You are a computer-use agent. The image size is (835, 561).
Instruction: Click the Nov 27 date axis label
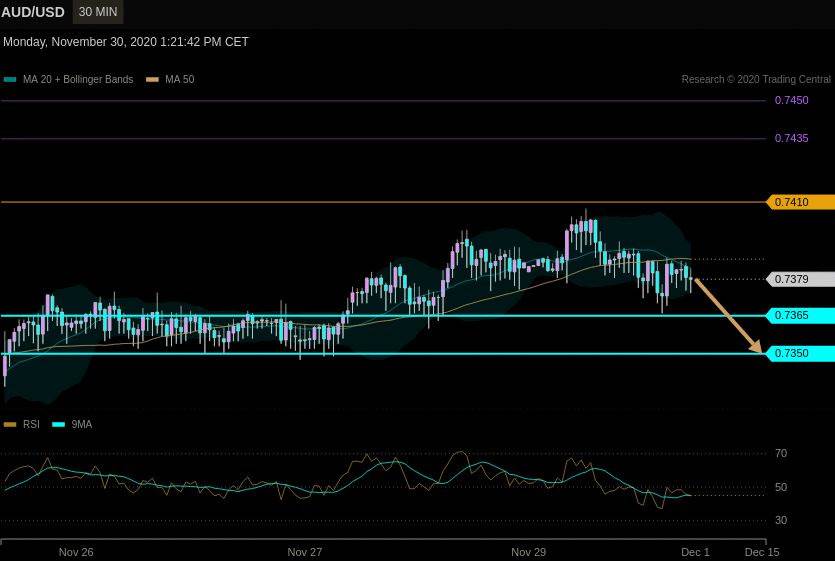point(305,552)
